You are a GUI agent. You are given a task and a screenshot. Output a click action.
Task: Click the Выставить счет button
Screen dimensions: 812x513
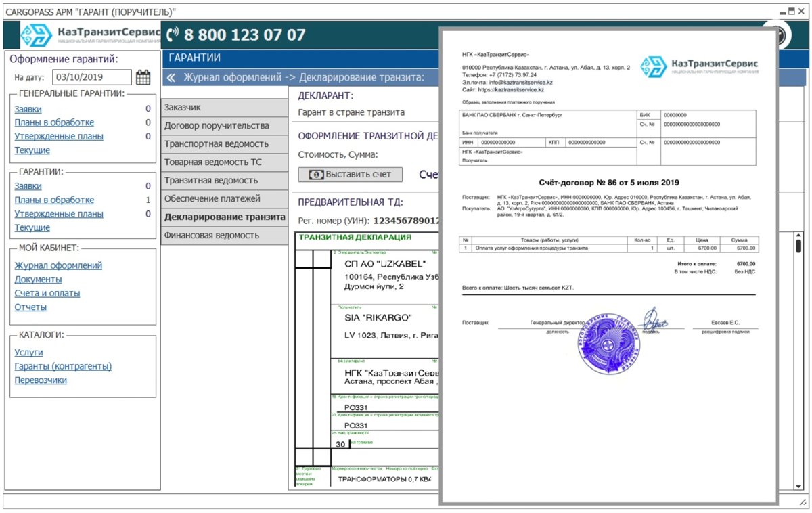coord(350,174)
